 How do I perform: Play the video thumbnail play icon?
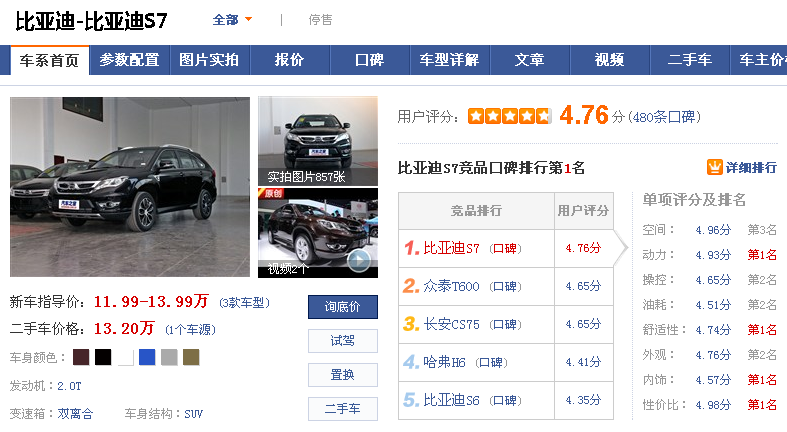359,260
